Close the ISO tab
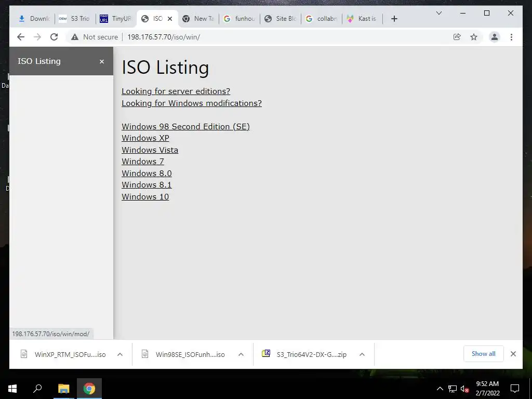532x399 pixels. point(170,19)
